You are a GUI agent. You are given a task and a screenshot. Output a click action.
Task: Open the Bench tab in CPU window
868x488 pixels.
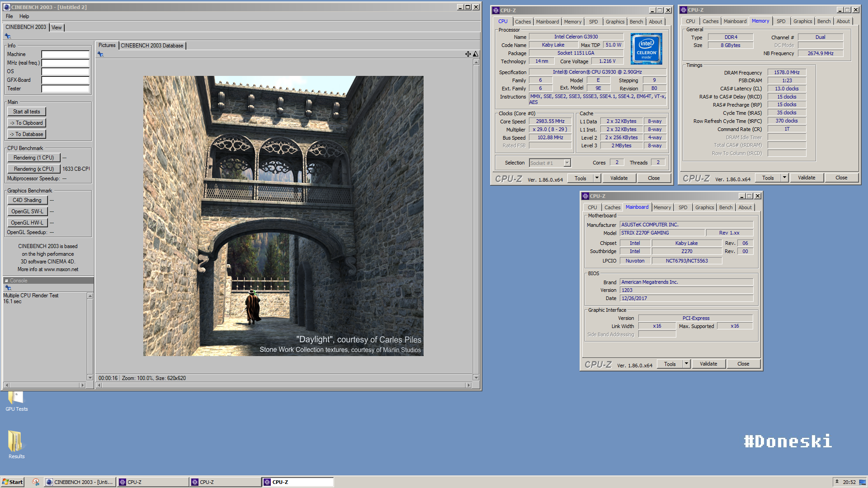pos(636,22)
